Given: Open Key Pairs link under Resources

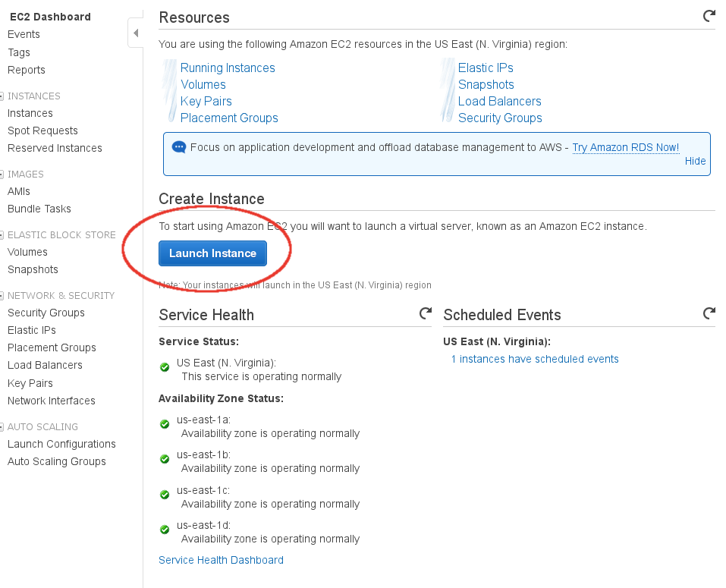Looking at the screenshot, I should [x=206, y=101].
